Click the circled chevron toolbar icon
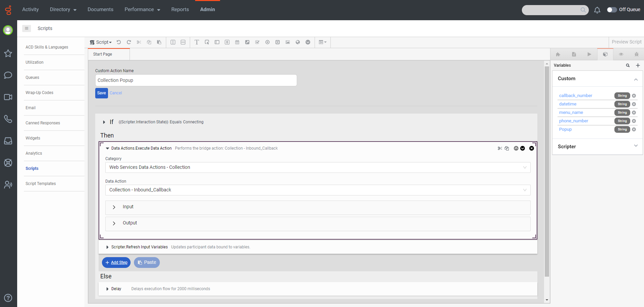 (308, 42)
